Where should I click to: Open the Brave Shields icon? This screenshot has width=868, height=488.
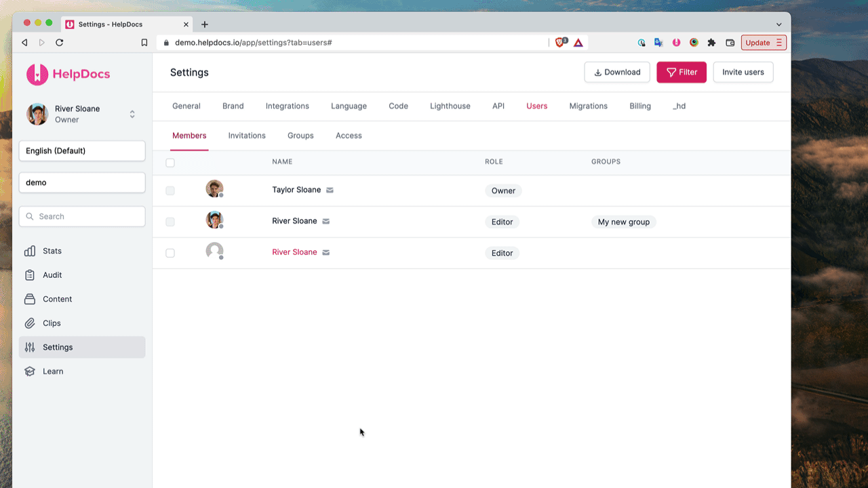point(561,42)
